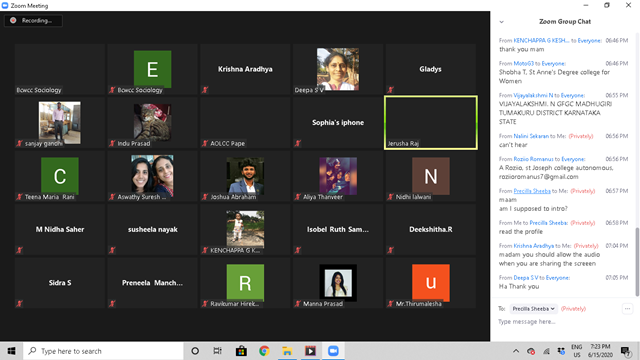Select Jerusha Raj highlighted tile

pos(431,123)
